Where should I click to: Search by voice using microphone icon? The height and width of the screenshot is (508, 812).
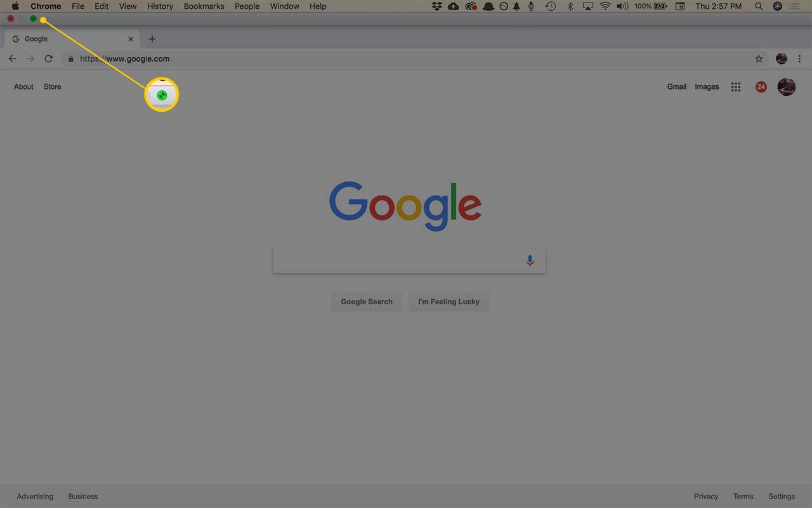[x=530, y=260]
